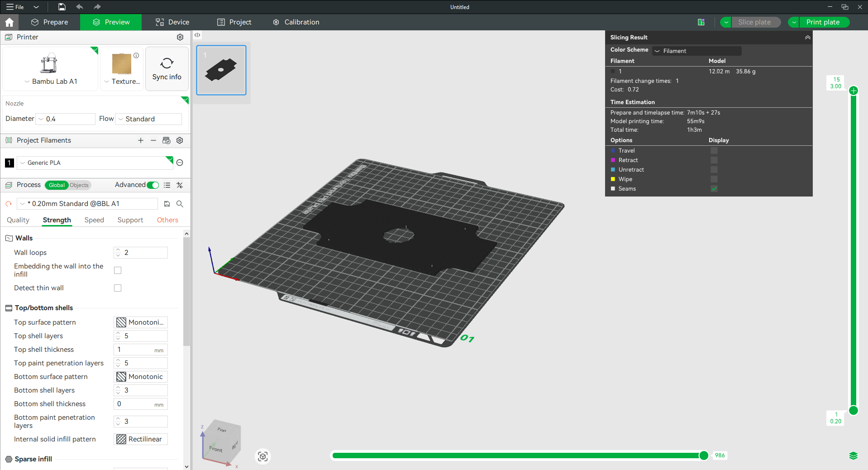Click the Print plate button

point(823,22)
